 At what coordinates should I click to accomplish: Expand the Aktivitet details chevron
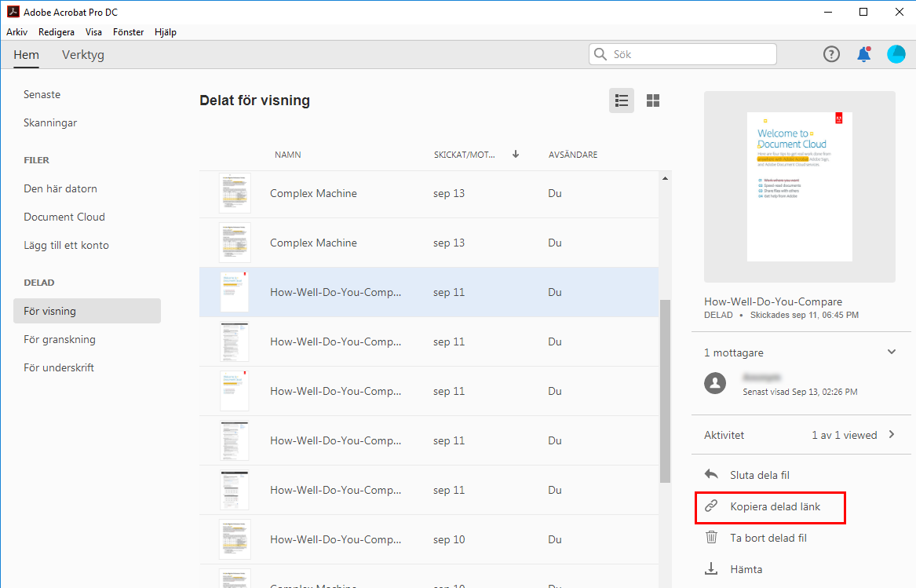click(x=892, y=434)
